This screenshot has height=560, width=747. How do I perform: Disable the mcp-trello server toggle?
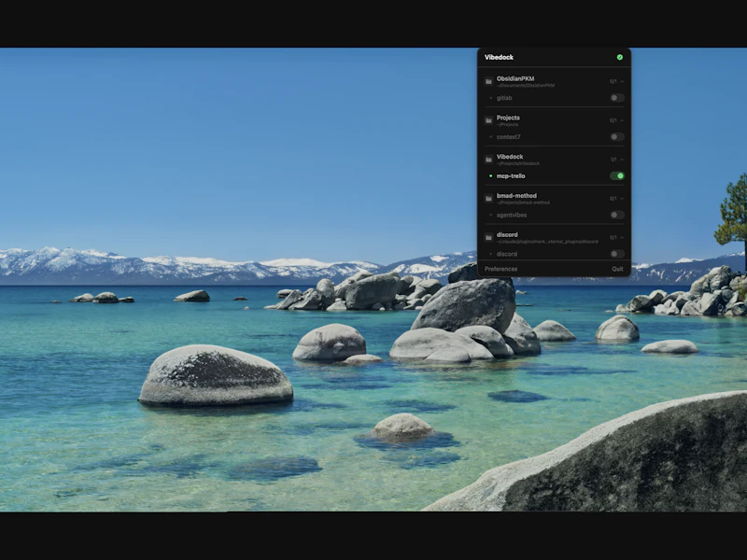click(x=617, y=176)
